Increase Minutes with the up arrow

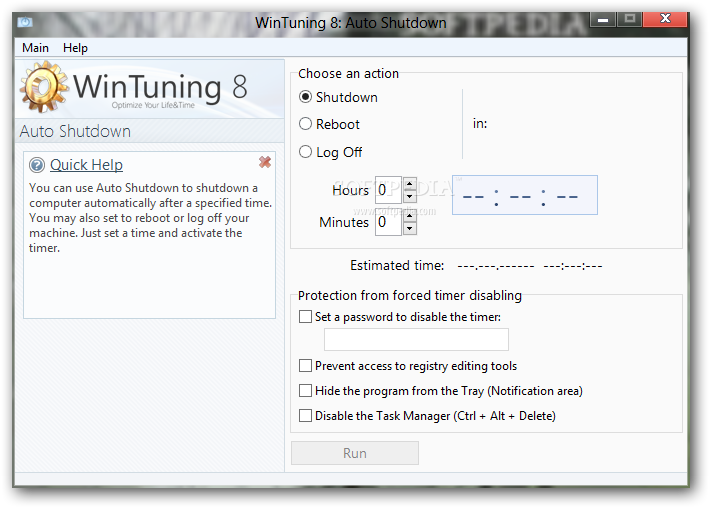point(409,216)
